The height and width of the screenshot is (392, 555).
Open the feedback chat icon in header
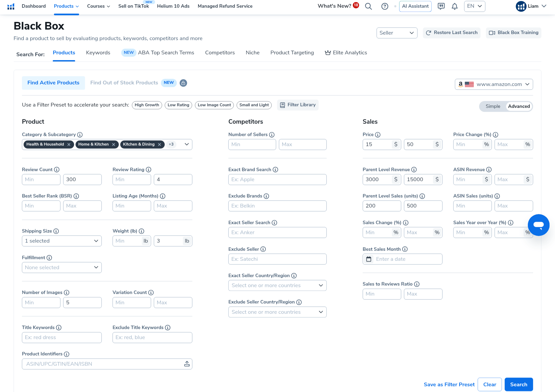click(441, 6)
